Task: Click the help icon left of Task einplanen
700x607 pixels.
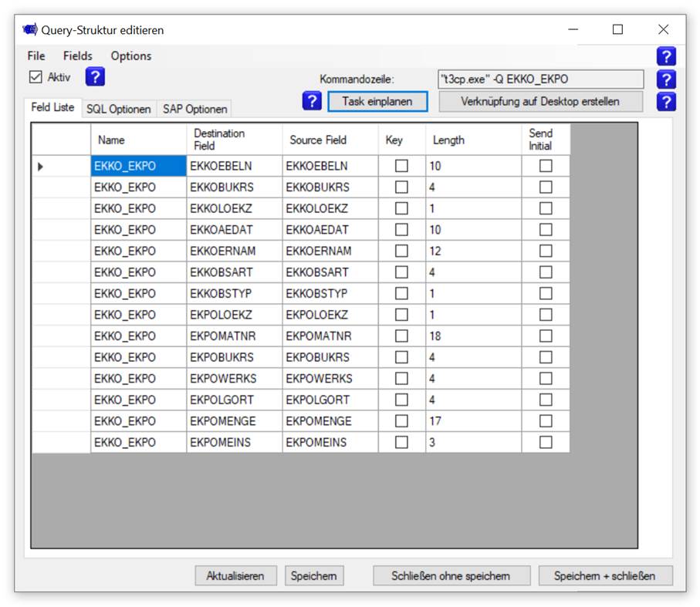Action: tap(312, 101)
